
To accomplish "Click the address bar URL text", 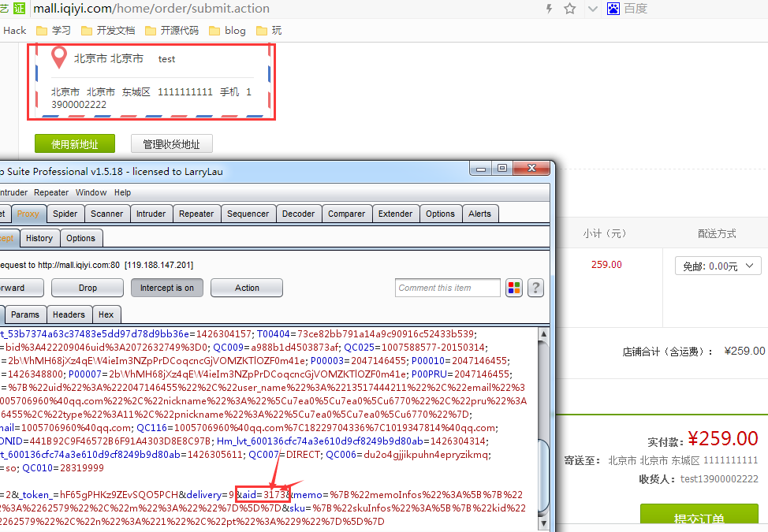I will pos(151,9).
